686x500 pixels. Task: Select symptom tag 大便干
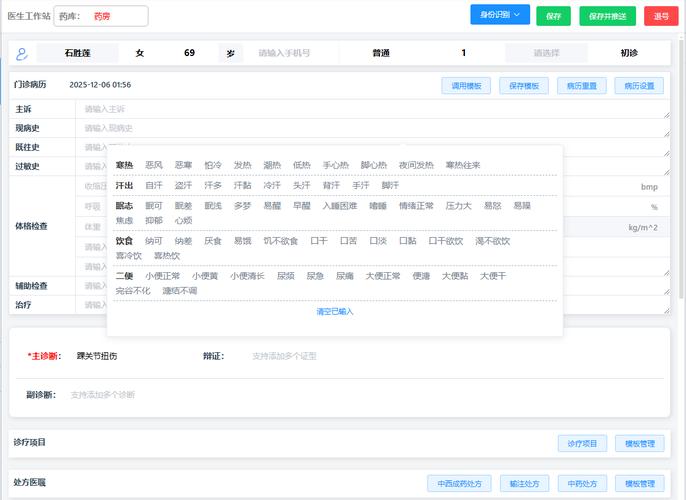pos(493,276)
